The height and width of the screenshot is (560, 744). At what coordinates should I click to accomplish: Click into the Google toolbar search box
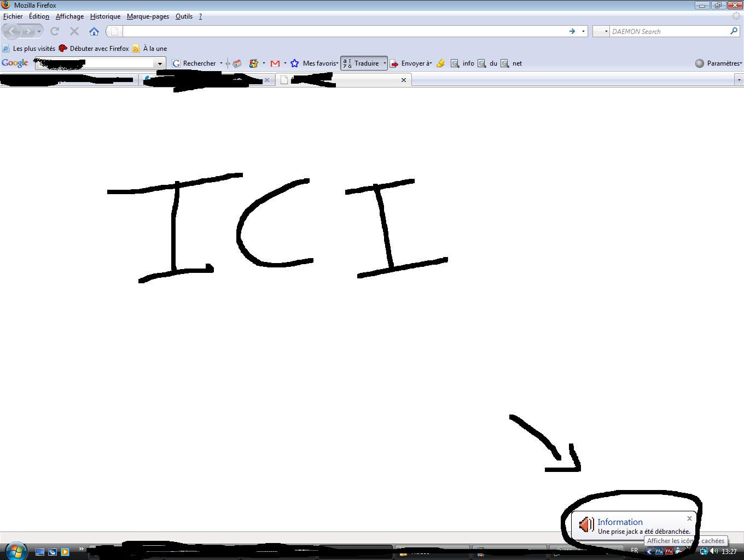point(95,63)
